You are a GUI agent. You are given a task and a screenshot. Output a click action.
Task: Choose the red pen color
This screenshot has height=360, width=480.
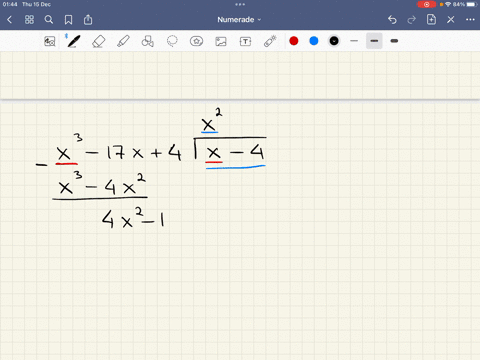(294, 41)
